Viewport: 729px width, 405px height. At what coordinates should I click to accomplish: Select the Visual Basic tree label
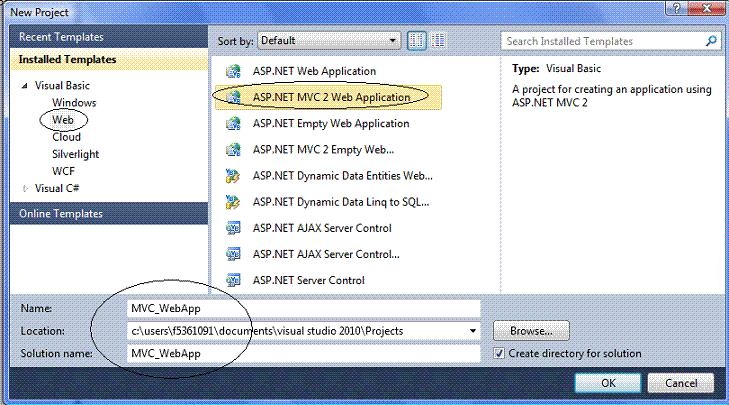coord(62,86)
